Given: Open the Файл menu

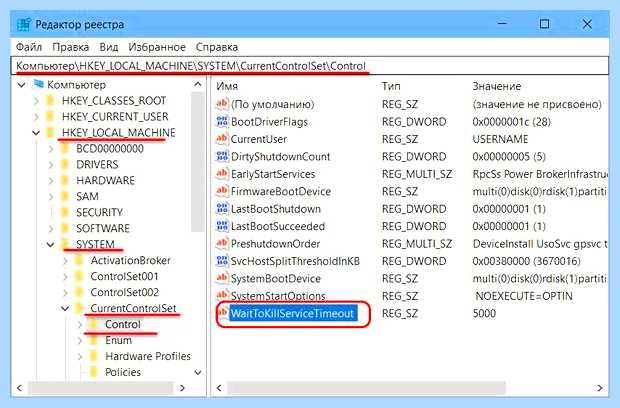Looking at the screenshot, I should click(x=28, y=47).
